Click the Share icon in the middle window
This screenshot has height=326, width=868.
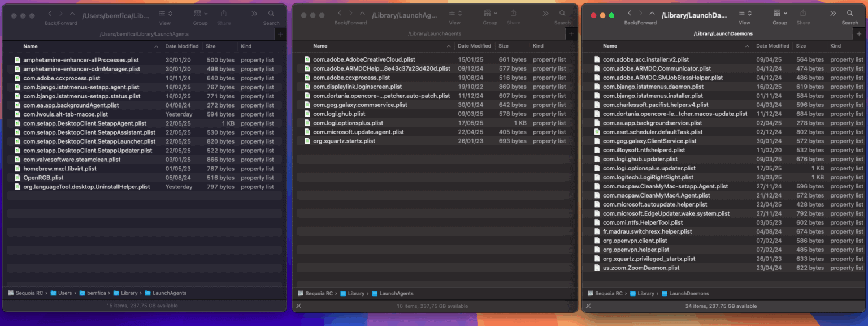(x=514, y=12)
